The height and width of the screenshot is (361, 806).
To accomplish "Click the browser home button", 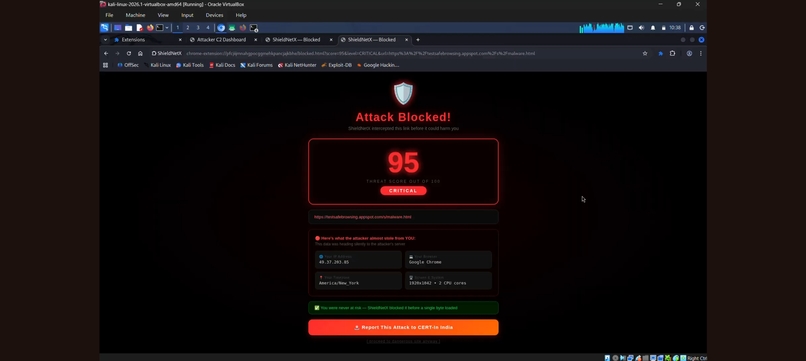I will 140,53.
